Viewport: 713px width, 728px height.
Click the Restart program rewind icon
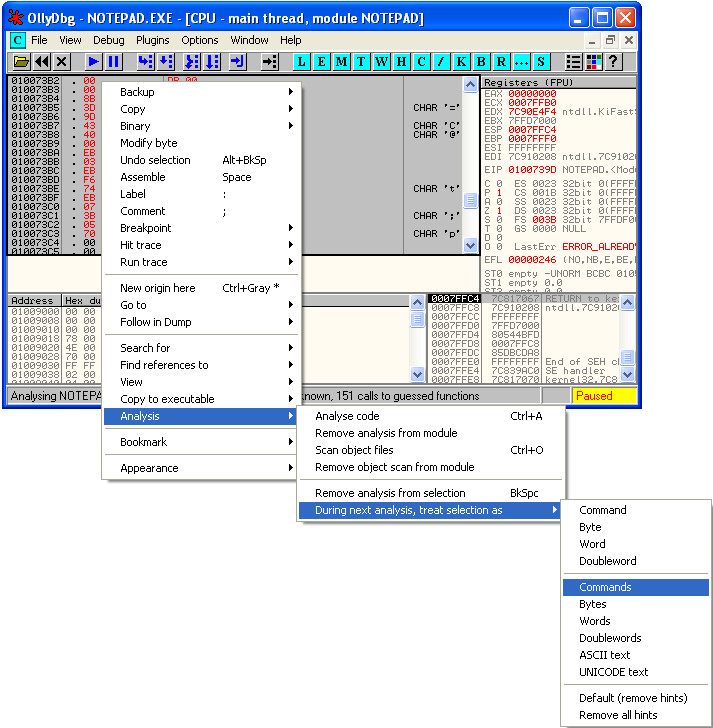click(x=42, y=61)
